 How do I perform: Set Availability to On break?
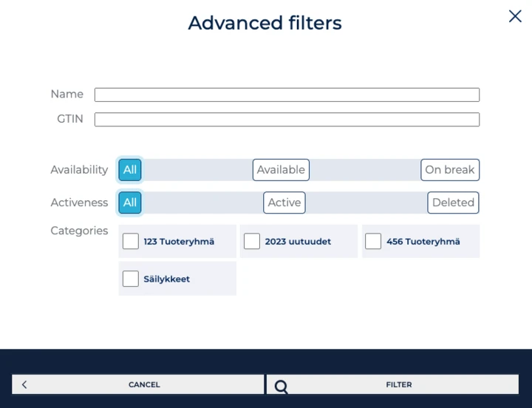point(449,170)
